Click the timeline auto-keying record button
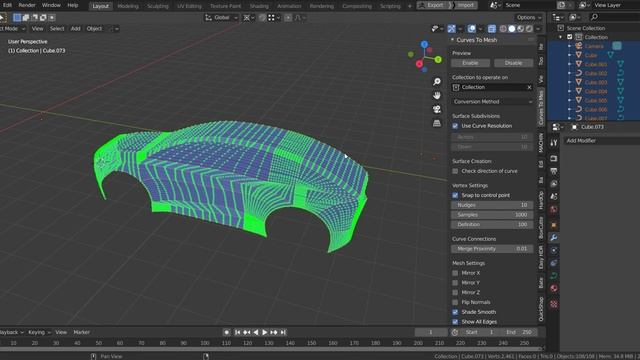 tap(227, 332)
